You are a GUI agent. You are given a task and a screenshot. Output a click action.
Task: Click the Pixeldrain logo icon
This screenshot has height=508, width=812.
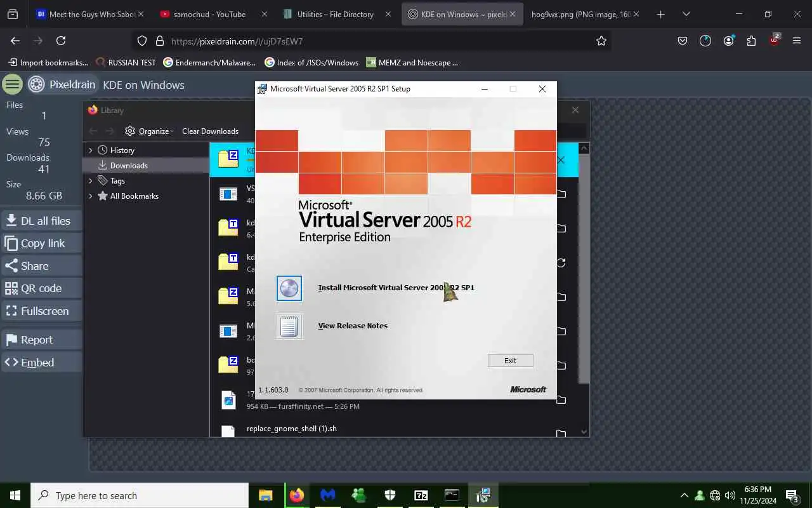pyautogui.click(x=37, y=84)
